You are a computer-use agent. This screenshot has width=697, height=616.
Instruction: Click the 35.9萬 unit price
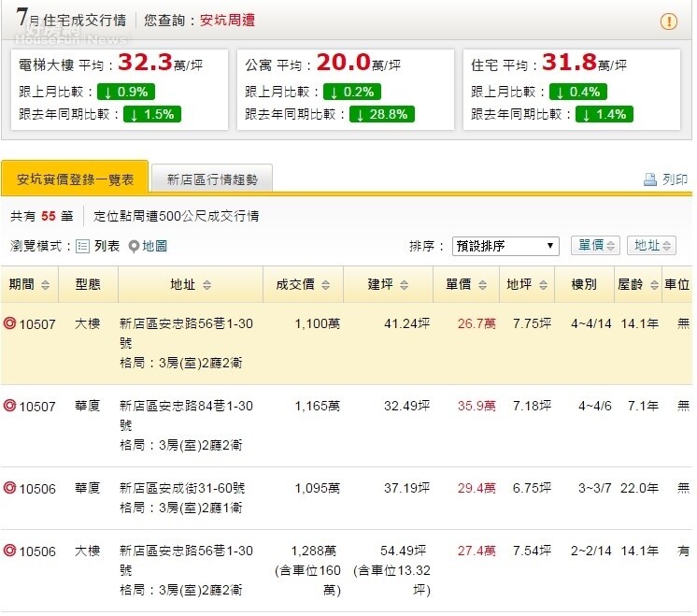477,406
